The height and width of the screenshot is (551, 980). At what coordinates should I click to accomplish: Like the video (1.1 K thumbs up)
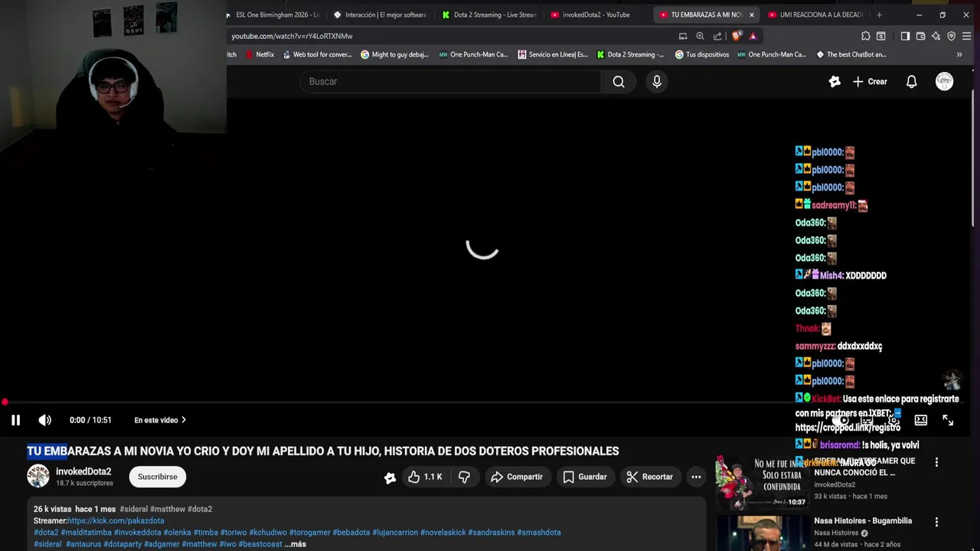tap(425, 477)
